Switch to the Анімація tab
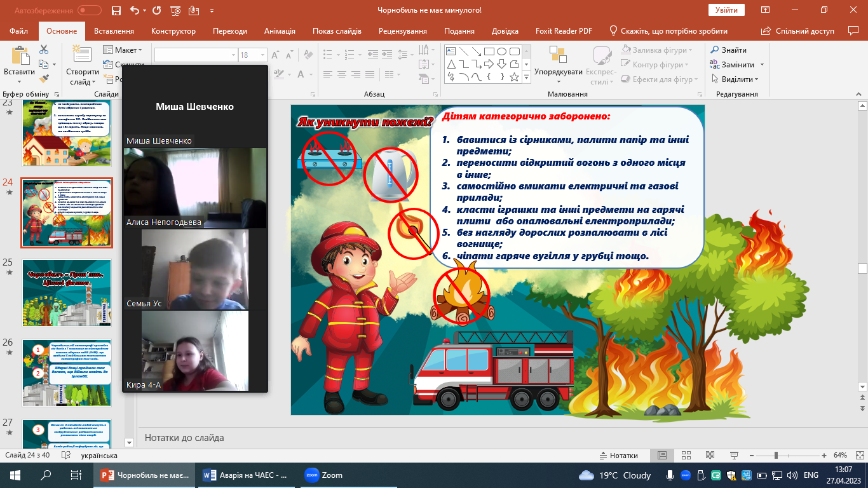Image resolution: width=868 pixels, height=488 pixels. click(280, 30)
